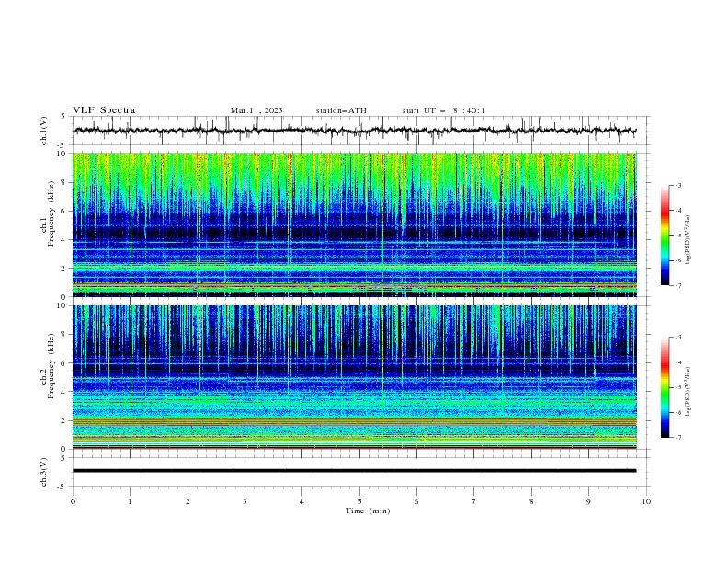
Task: Click the ch.2 spectrogram color scale bar
Action: tap(665, 387)
